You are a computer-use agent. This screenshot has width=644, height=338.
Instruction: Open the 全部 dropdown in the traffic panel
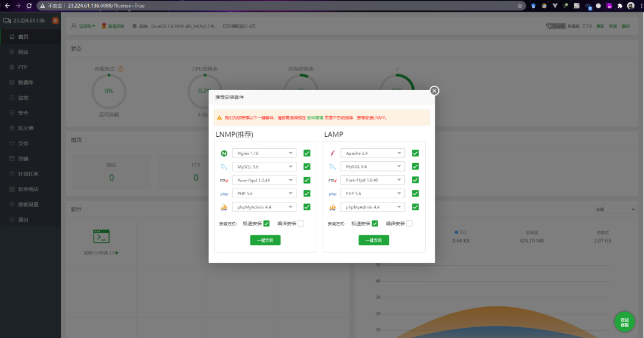tap(615, 209)
